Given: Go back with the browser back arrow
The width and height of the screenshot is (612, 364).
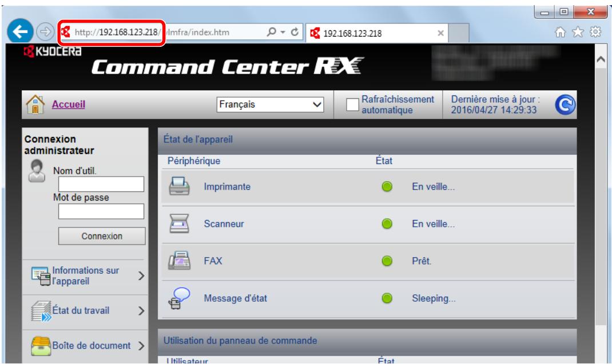Looking at the screenshot, I should click(x=20, y=31).
